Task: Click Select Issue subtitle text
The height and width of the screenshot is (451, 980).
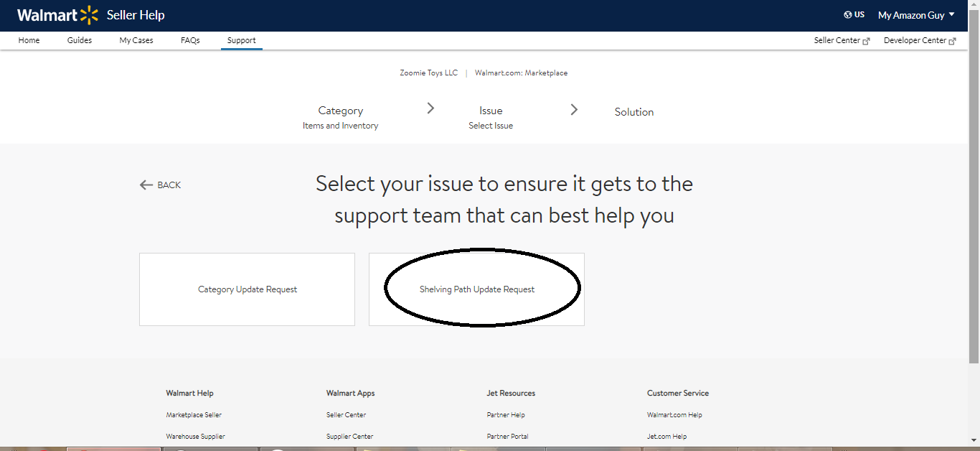Action: [x=491, y=126]
